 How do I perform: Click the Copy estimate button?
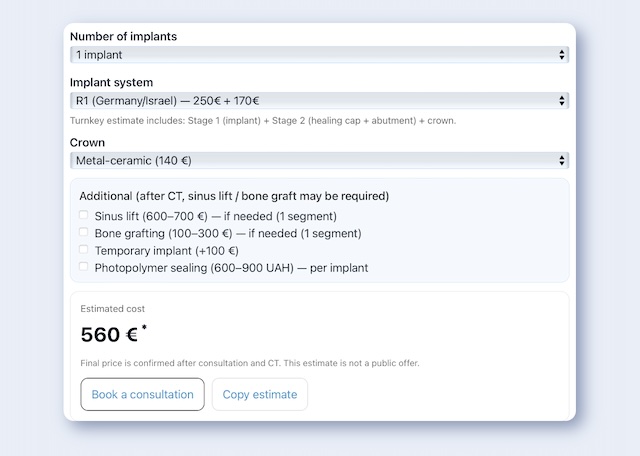coord(260,394)
